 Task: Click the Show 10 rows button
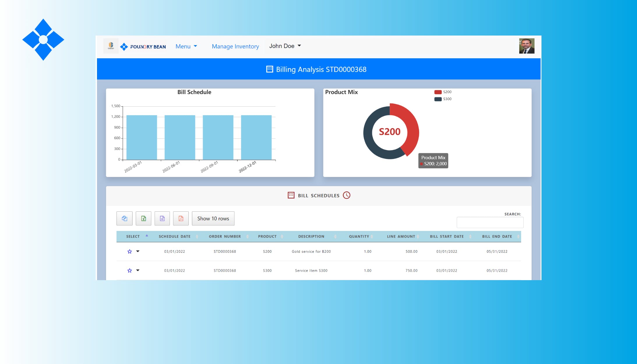click(213, 218)
